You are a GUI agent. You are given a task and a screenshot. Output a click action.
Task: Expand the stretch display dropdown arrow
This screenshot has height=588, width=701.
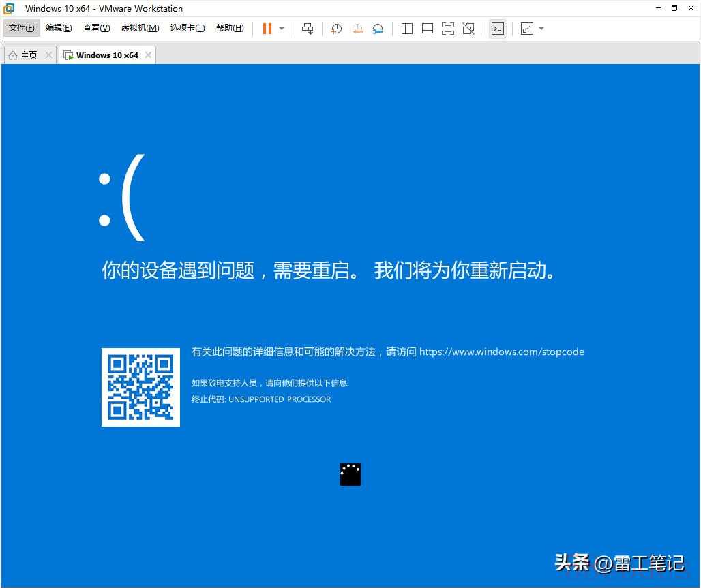coord(541,29)
